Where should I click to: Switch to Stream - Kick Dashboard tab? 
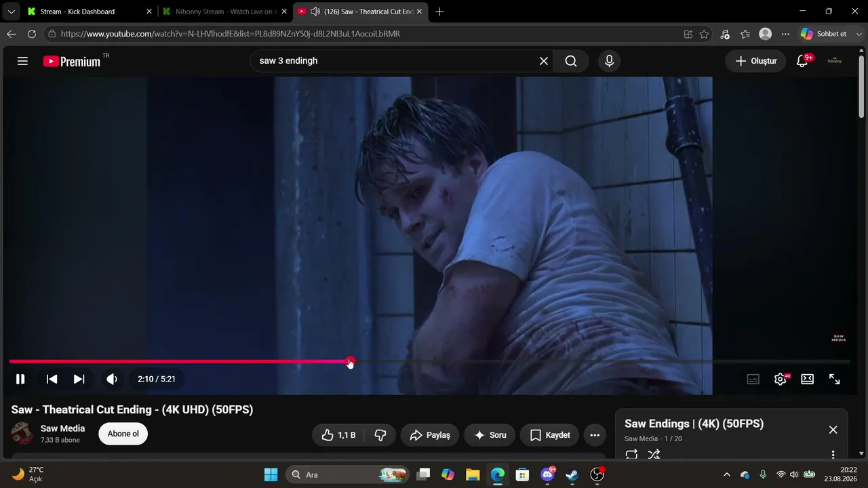(89, 12)
